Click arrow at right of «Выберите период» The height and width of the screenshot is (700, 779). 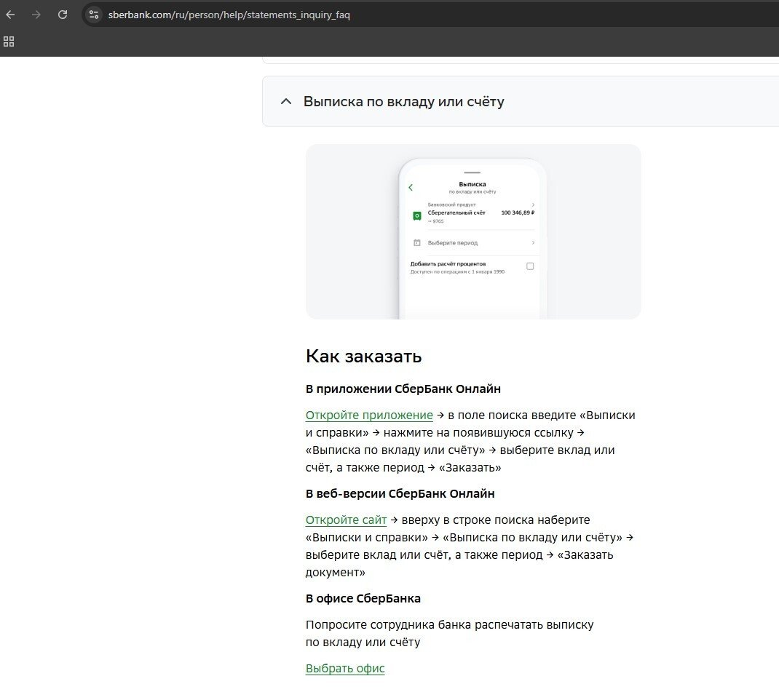[533, 242]
